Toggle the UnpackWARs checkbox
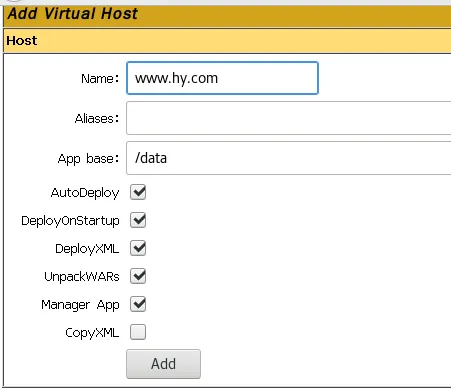The width and height of the screenshot is (451, 392). pos(138,276)
